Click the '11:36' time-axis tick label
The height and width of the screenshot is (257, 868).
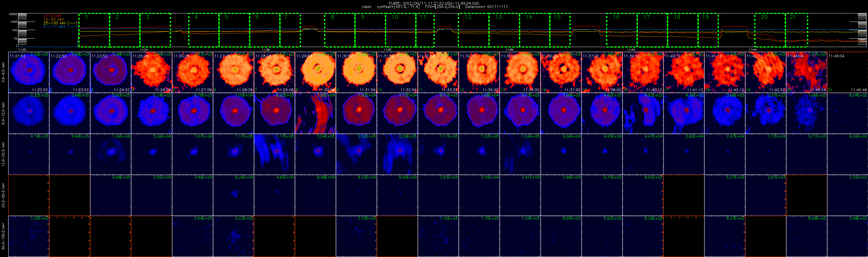(x=509, y=50)
